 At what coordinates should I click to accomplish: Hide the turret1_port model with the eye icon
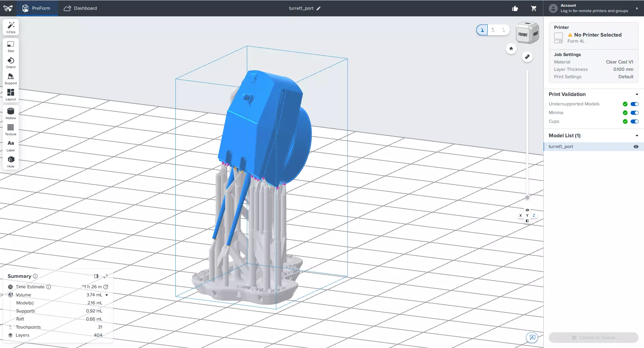636,147
